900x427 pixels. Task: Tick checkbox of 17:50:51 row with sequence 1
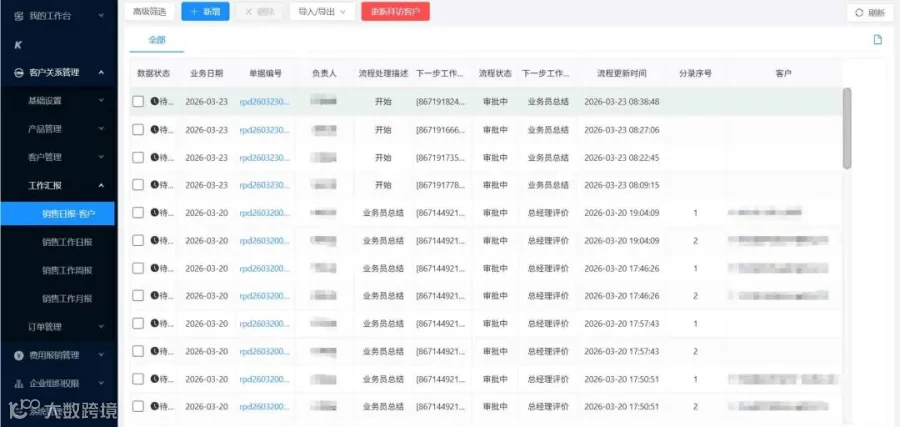138,379
